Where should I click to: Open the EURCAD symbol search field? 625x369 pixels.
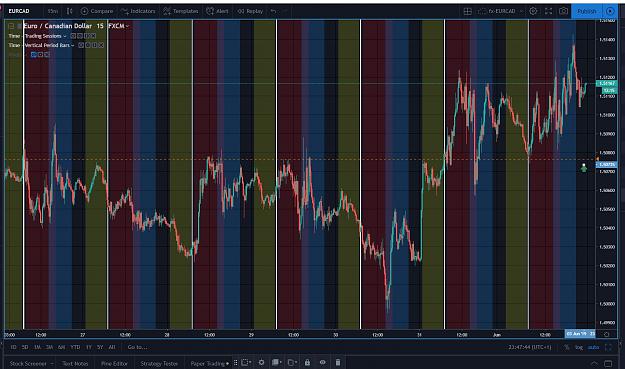[19, 11]
